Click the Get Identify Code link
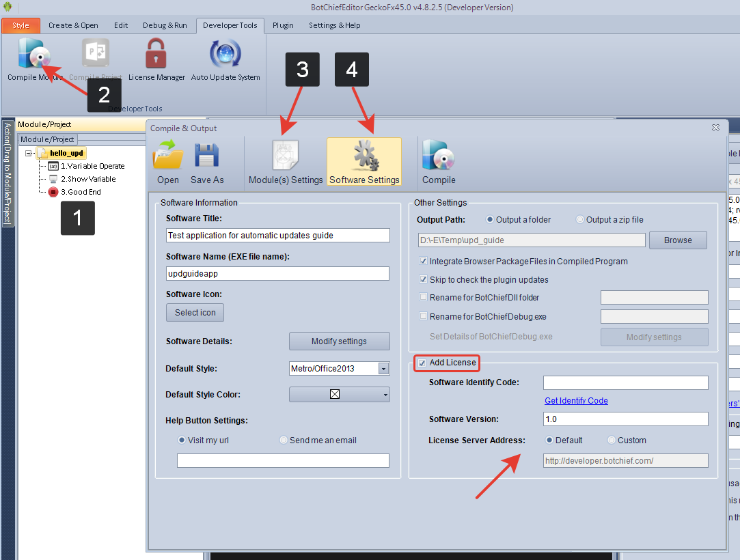This screenshot has width=740, height=560. [576, 401]
